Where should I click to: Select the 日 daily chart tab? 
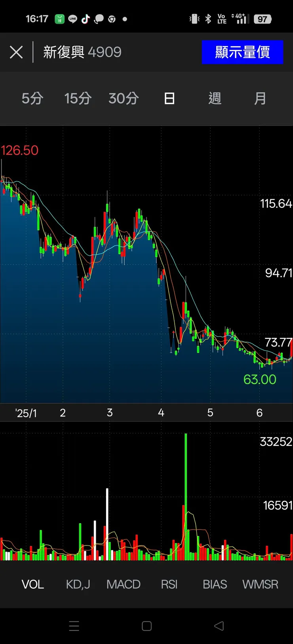pyautogui.click(x=169, y=98)
